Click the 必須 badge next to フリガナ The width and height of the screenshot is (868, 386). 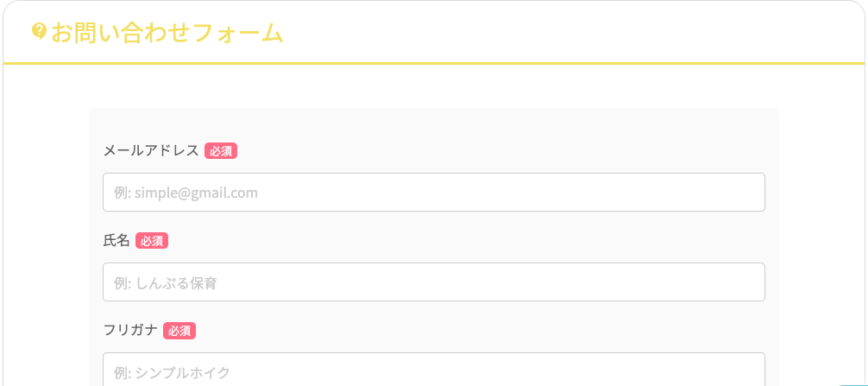tap(179, 331)
